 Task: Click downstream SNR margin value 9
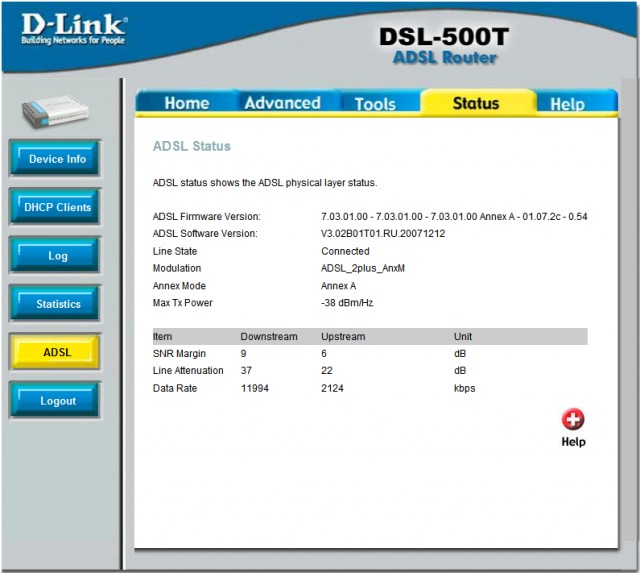click(x=243, y=353)
